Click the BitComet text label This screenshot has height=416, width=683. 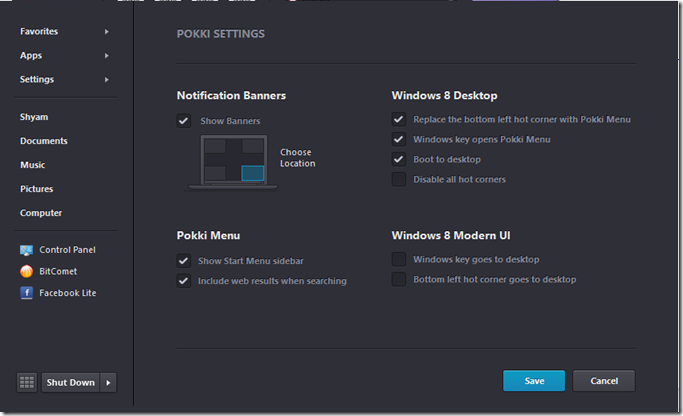coord(58,271)
